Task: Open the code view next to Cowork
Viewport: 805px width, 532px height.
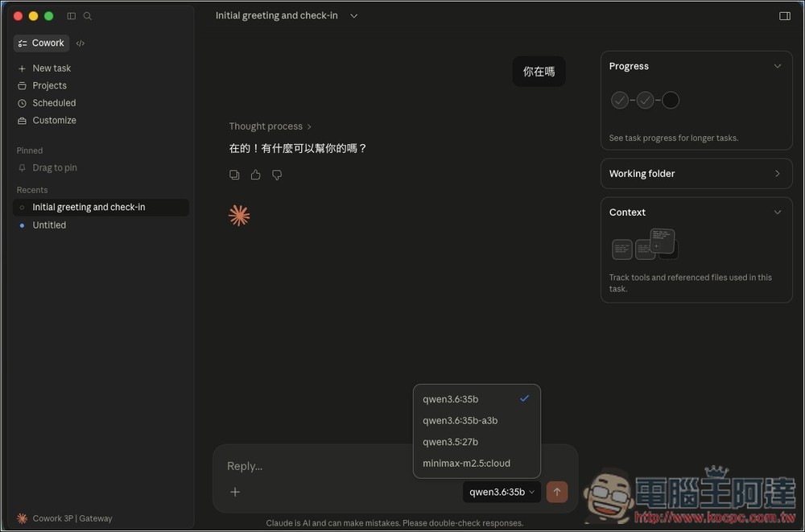Action: click(x=80, y=43)
